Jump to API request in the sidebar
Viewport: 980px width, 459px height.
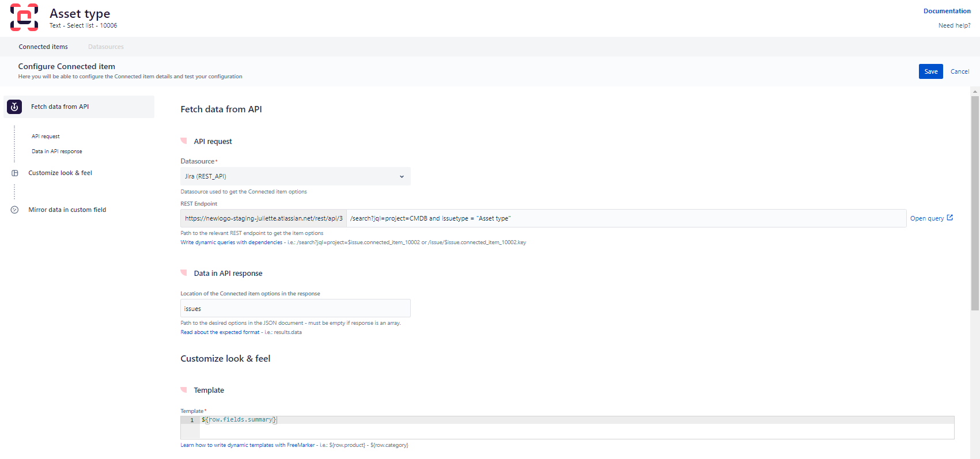(46, 136)
